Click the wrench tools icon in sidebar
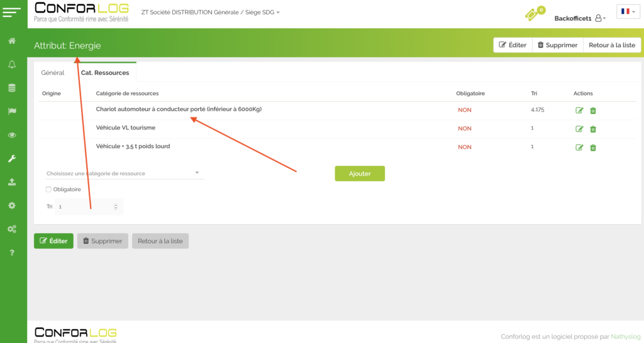Viewport: 644px width, 343px height. pos(12,159)
